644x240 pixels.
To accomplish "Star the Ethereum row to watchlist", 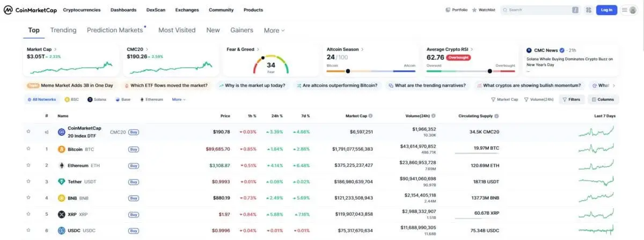I will tap(28, 165).
